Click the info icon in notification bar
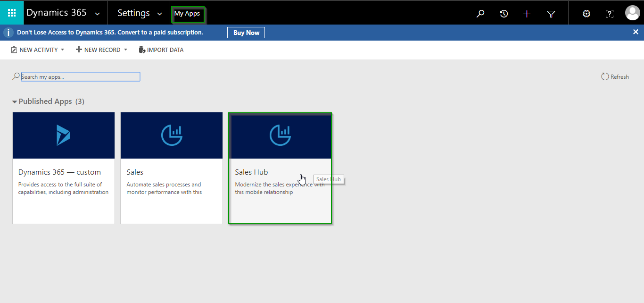The image size is (644, 303). point(8,33)
